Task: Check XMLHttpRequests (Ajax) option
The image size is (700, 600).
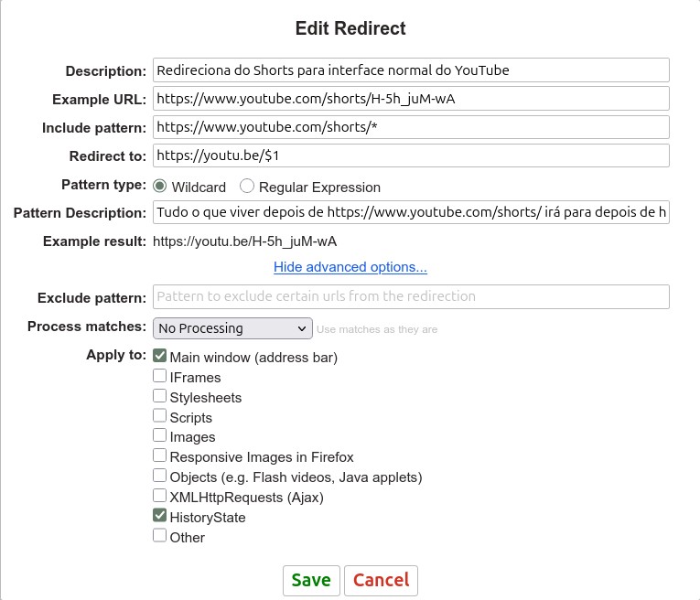Action: click(160, 496)
